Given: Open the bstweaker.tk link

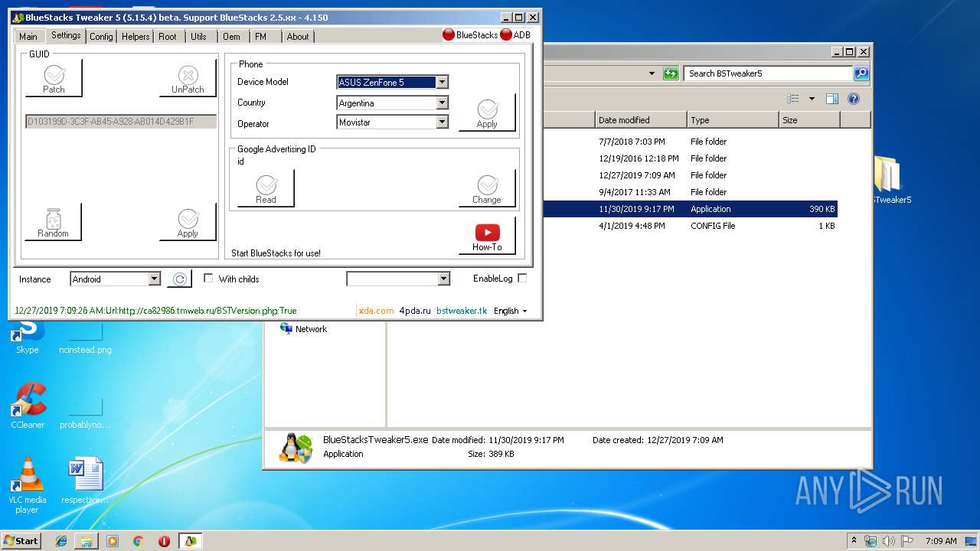Looking at the screenshot, I should tap(462, 311).
